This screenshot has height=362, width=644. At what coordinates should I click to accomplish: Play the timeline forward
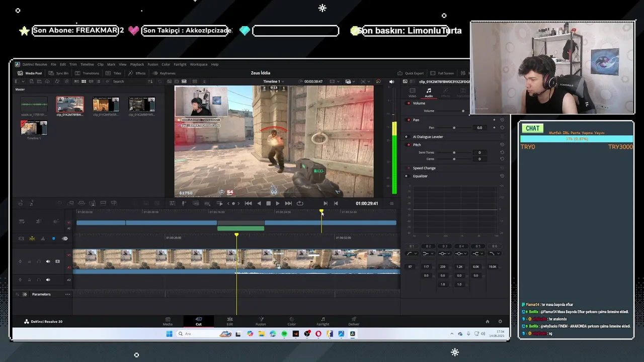(277, 203)
